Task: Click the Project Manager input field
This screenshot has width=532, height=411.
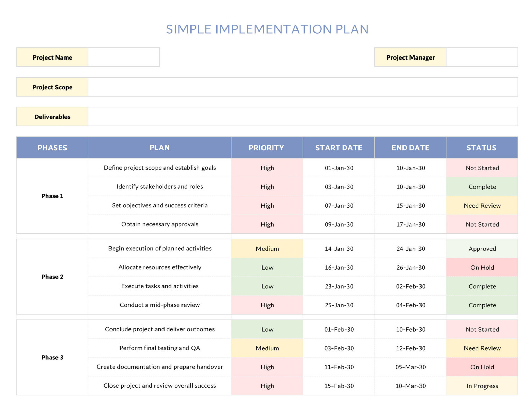Action: (x=481, y=57)
